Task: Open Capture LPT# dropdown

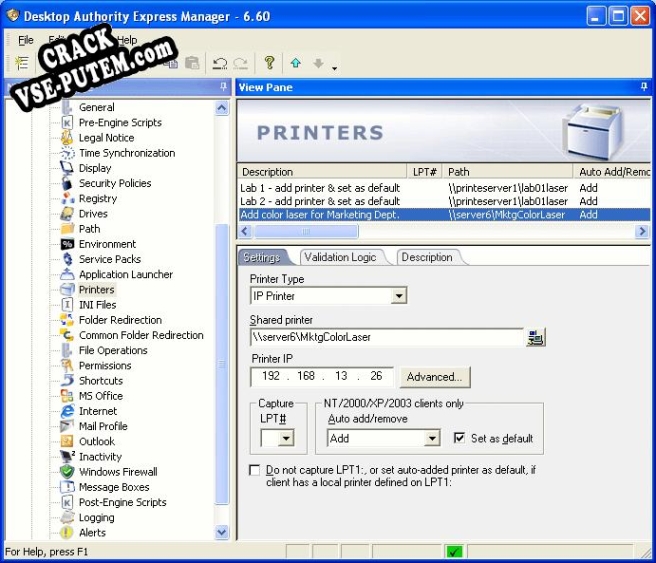Action: click(x=286, y=438)
